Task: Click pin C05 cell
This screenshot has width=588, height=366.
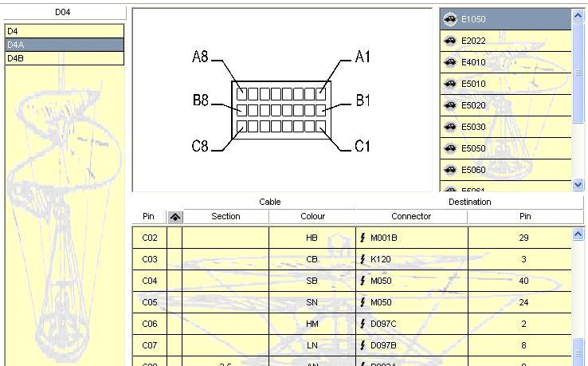Action: 150,302
